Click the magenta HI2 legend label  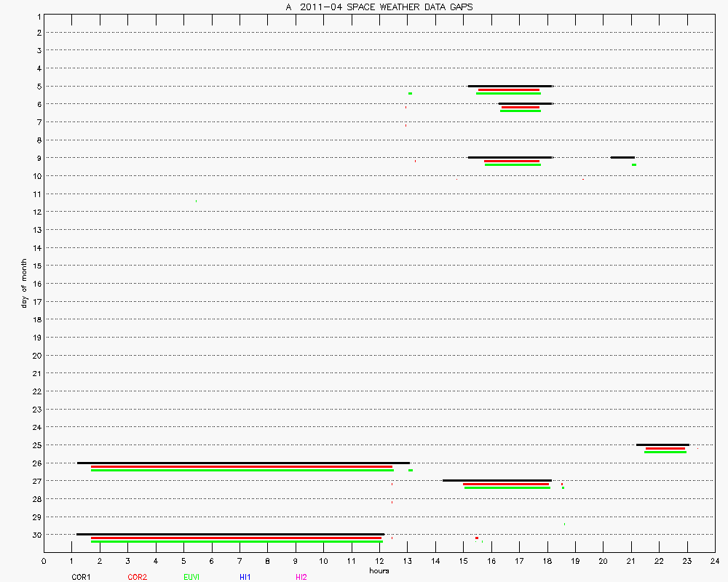coord(301,577)
